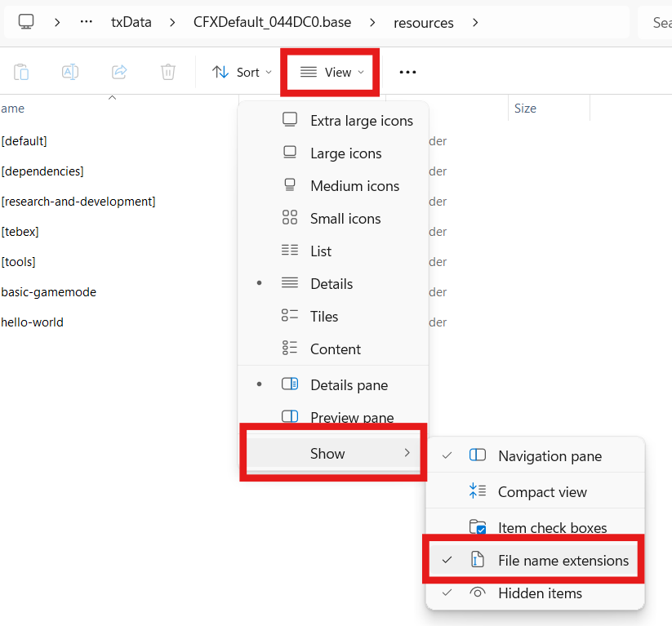Toggle the Navigation pane option
This screenshot has width=672, height=626.
pos(549,456)
